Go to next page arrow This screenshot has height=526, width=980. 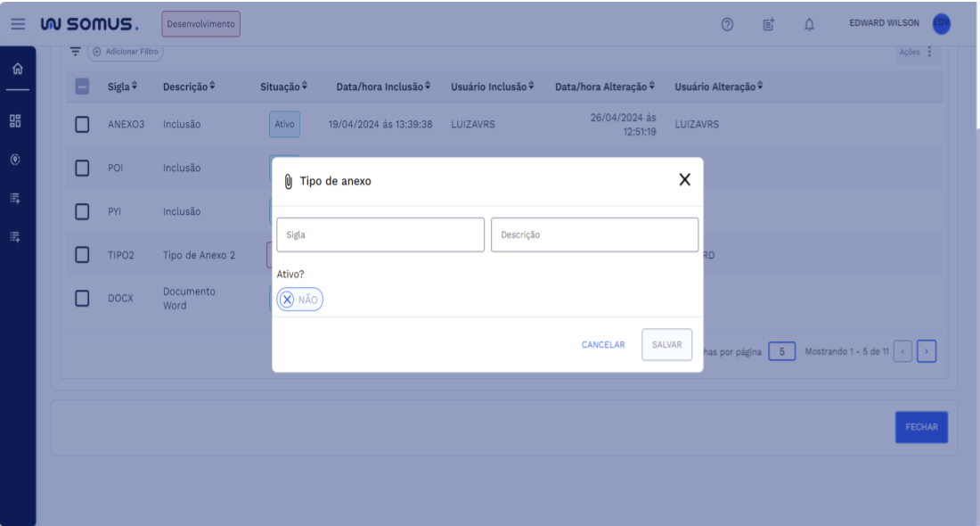click(x=927, y=351)
